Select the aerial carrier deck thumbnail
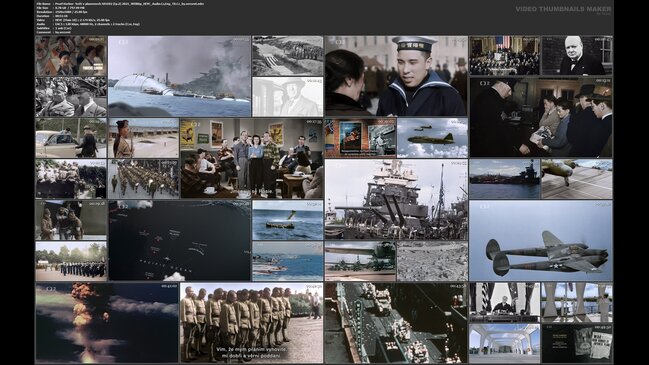 [397, 323]
